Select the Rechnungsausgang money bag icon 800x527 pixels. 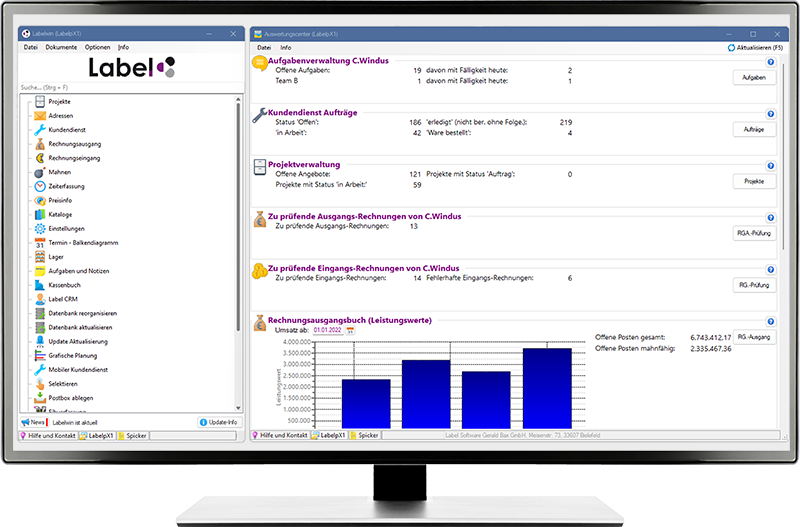click(40, 144)
